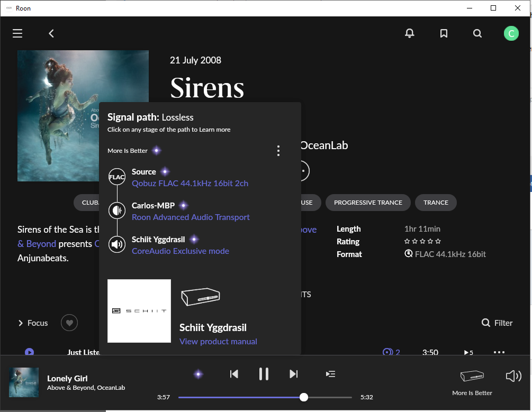Open the play queue icon
This screenshot has width=532, height=412.
pyautogui.click(x=330, y=374)
